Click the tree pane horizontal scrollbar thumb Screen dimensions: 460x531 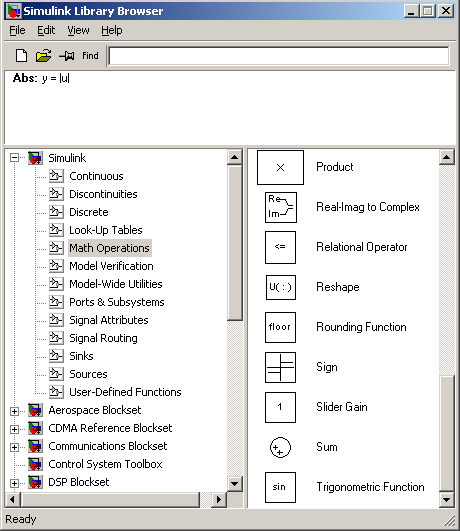pos(110,500)
